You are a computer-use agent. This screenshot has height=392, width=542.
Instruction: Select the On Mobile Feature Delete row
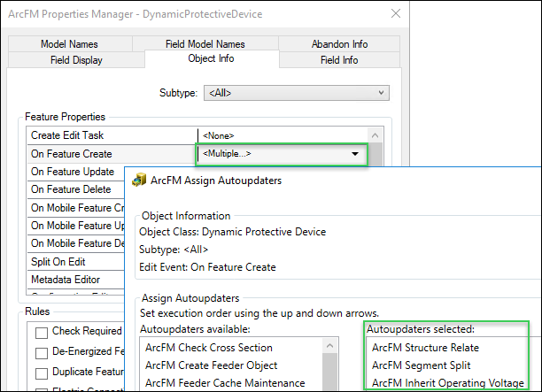(x=76, y=243)
